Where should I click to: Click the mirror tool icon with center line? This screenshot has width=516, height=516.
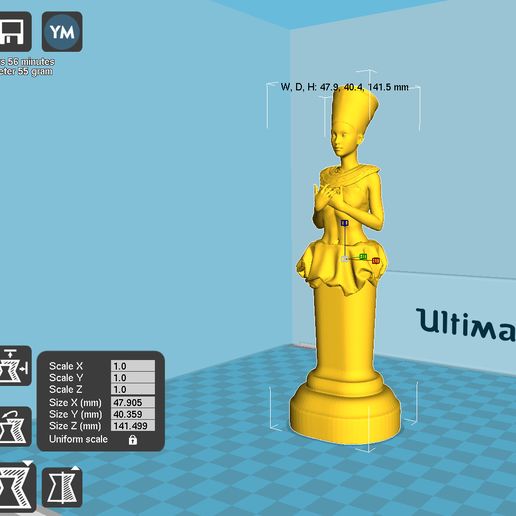point(62,487)
